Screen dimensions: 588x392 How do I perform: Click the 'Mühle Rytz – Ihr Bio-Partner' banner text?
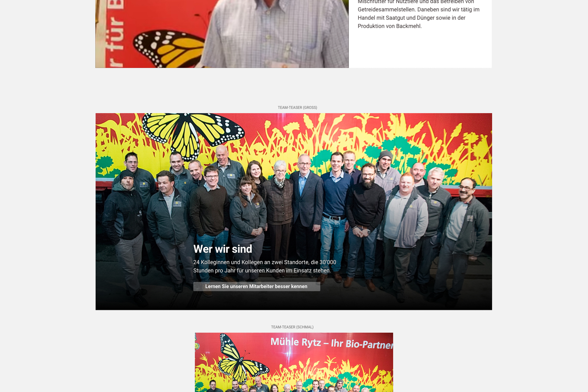pos(331,343)
